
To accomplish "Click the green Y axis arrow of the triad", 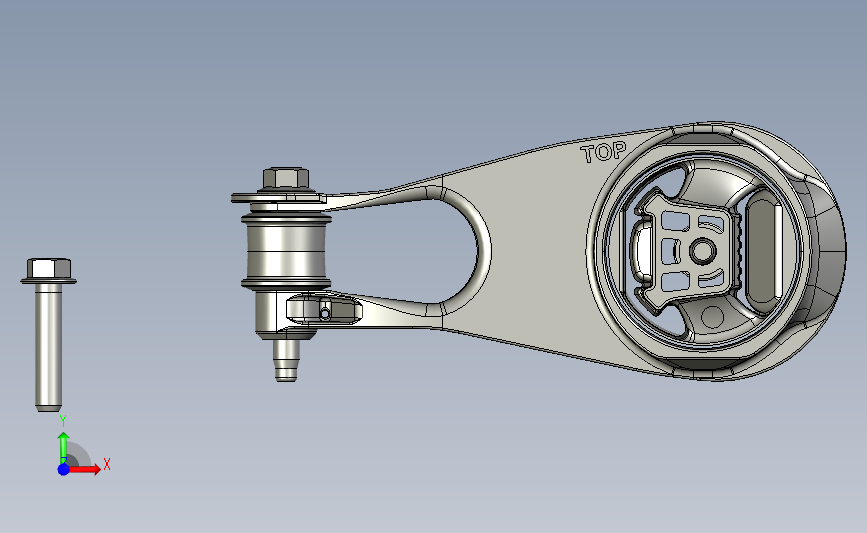I will (64, 448).
